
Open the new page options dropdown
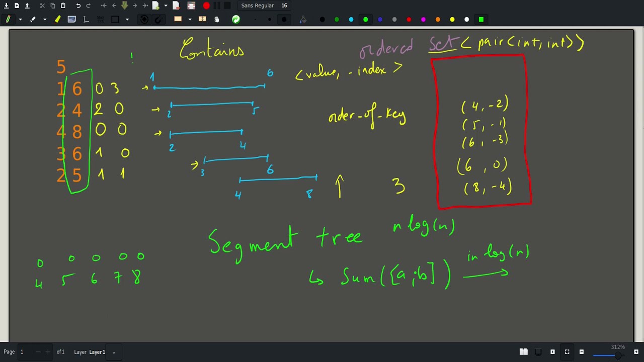coord(166,6)
